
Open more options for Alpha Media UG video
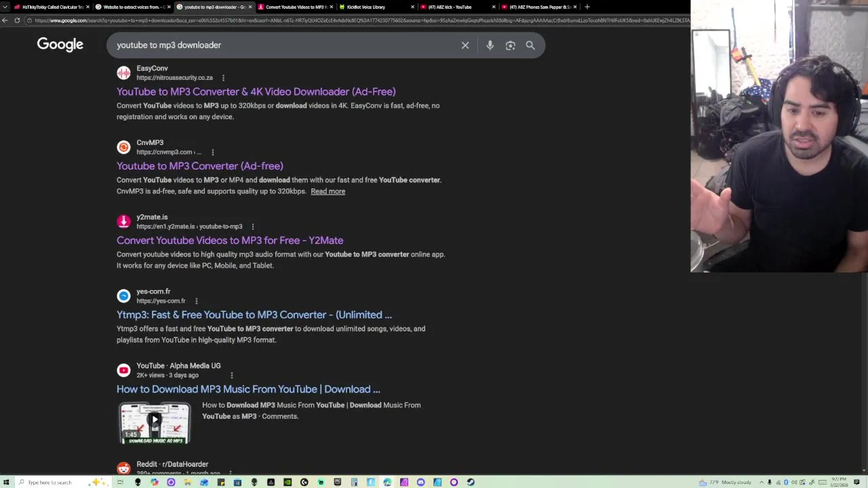[x=231, y=375]
